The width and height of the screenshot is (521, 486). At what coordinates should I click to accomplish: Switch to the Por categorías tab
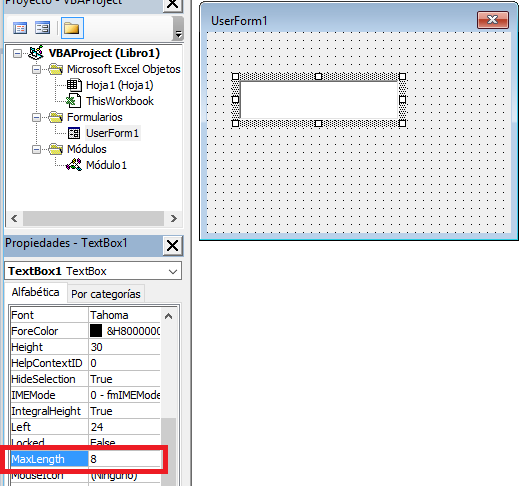point(106,294)
